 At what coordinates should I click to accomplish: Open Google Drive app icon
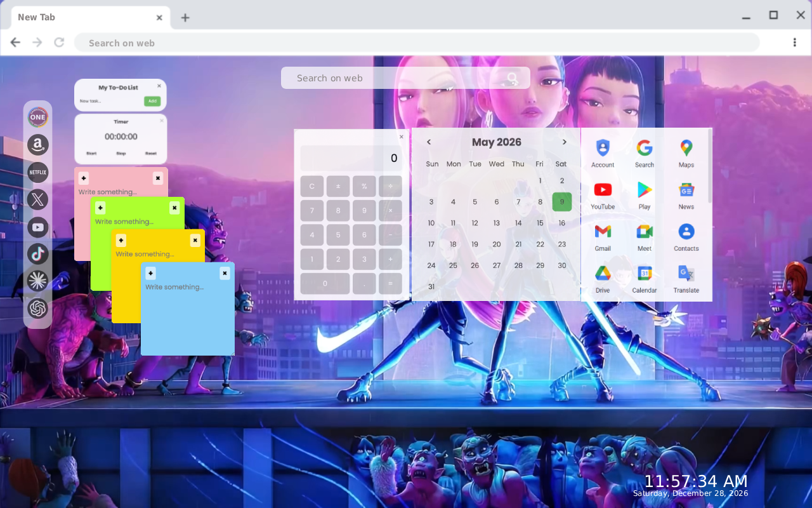pyautogui.click(x=603, y=279)
